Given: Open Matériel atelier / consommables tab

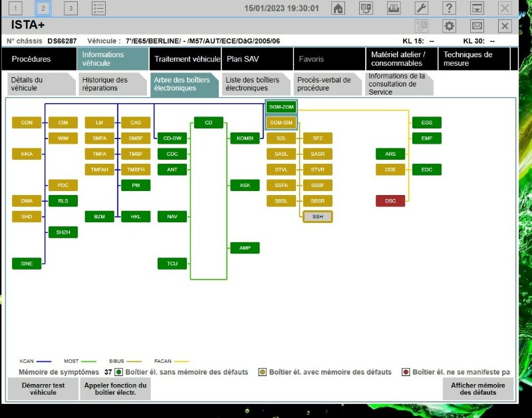Looking at the screenshot, I should pos(402,59).
